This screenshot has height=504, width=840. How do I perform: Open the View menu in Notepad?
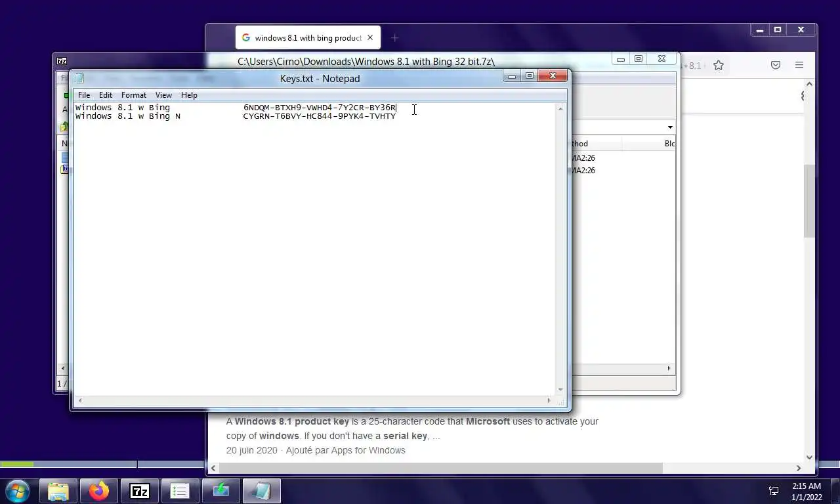pyautogui.click(x=163, y=95)
